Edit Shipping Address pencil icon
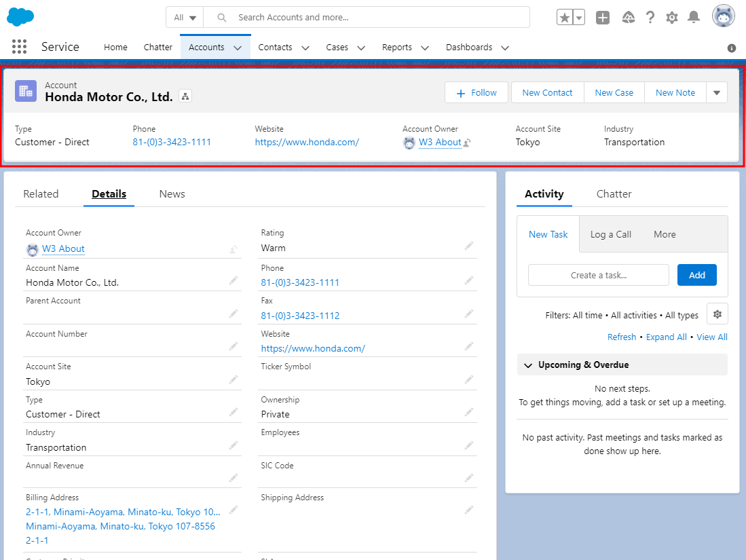 [x=469, y=510]
